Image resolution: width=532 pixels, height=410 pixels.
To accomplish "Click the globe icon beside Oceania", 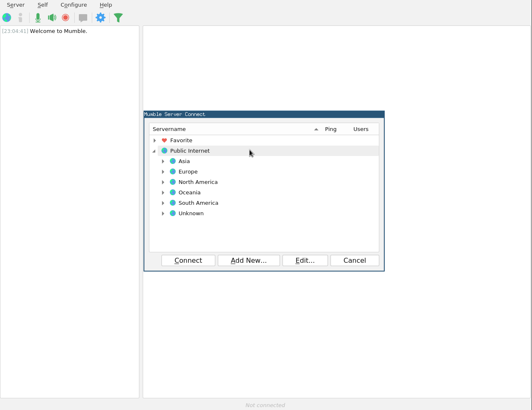I will pyautogui.click(x=173, y=192).
